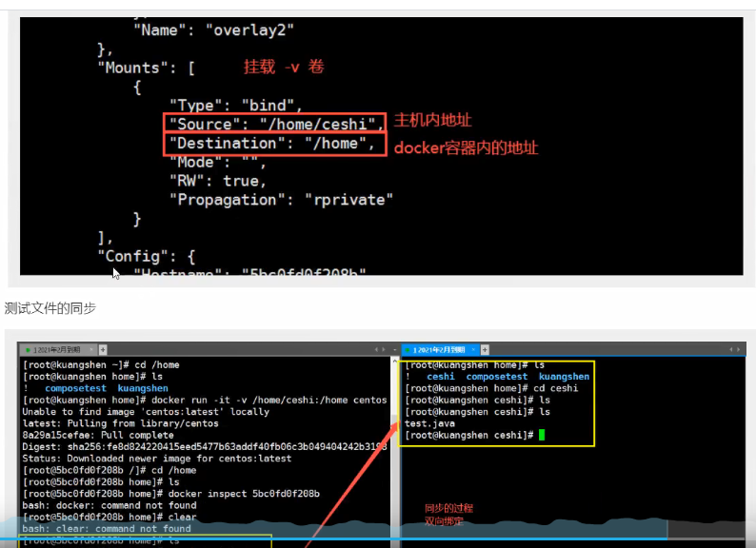Click the right terminal green cursor prompt
The height and width of the screenshot is (548, 756).
point(542,435)
